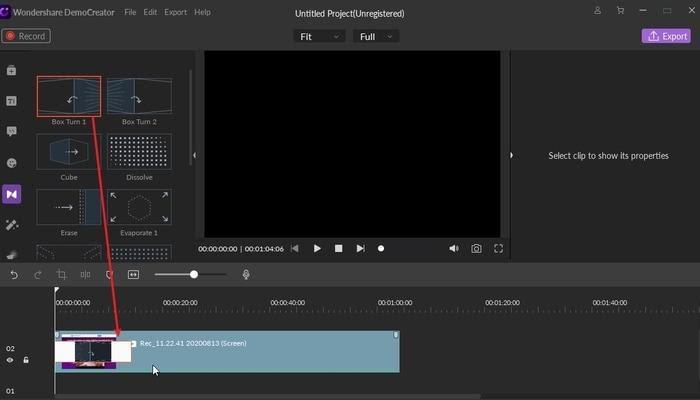Screen dimensions: 700x400
Task: Open the Fit zoom dropdown
Action: (x=319, y=36)
